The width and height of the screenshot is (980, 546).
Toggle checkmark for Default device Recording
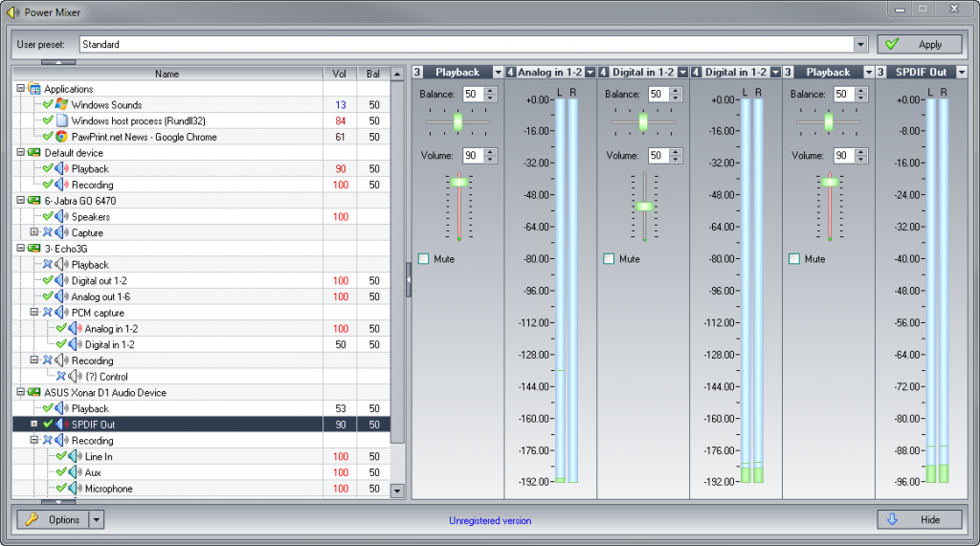(x=48, y=185)
